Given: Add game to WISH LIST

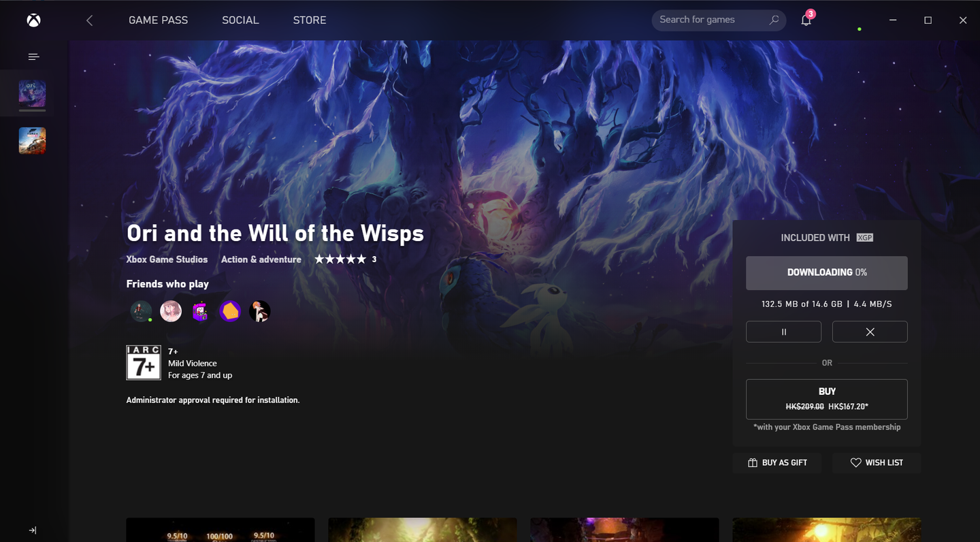Looking at the screenshot, I should coord(877,463).
